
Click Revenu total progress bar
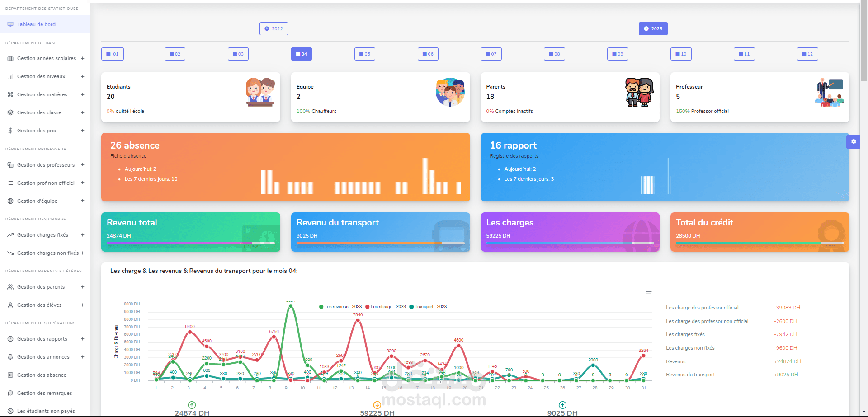coord(191,243)
